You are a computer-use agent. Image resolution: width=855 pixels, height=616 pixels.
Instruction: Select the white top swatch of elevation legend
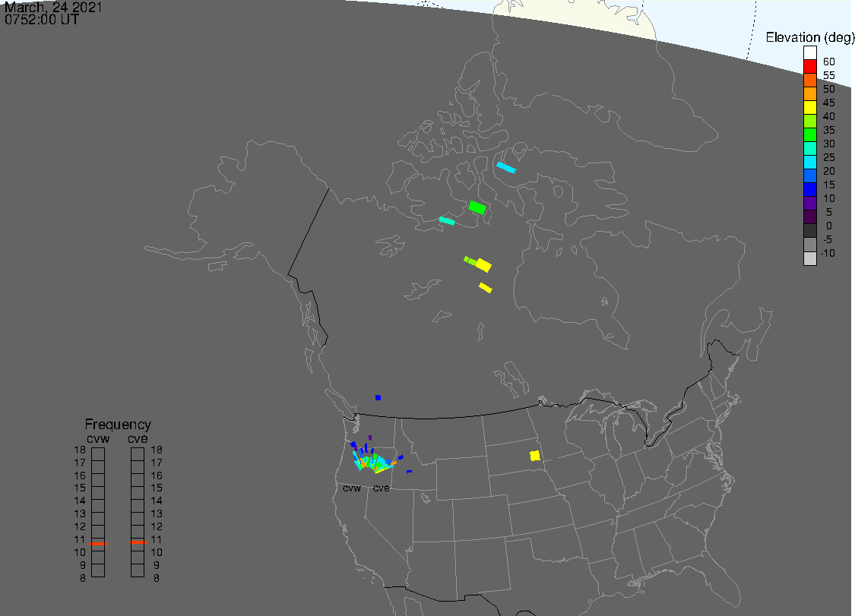809,52
